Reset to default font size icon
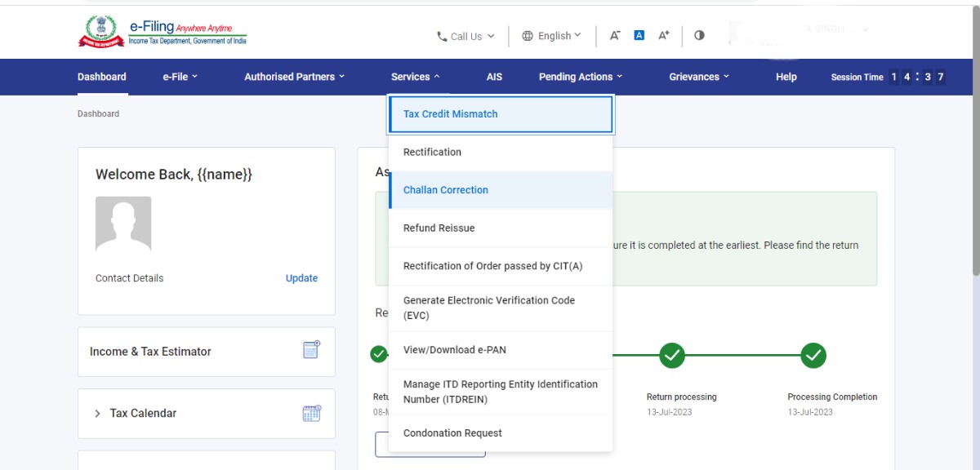Viewport: 980px width, 470px height. pyautogui.click(x=639, y=35)
